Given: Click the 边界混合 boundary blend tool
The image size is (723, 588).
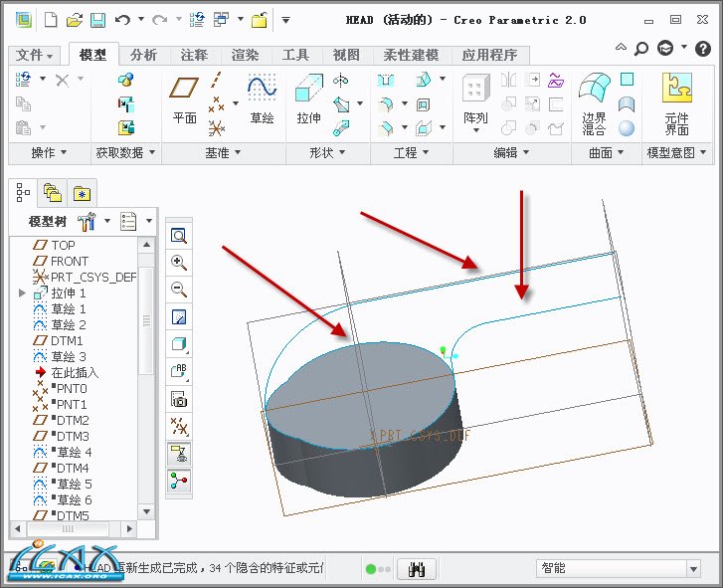Looking at the screenshot, I should [594, 101].
